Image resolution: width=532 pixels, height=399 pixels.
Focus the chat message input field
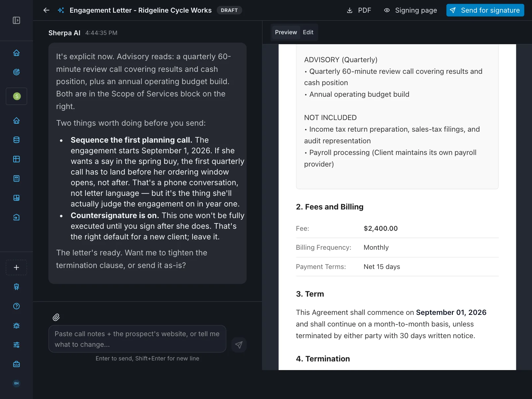click(137, 339)
